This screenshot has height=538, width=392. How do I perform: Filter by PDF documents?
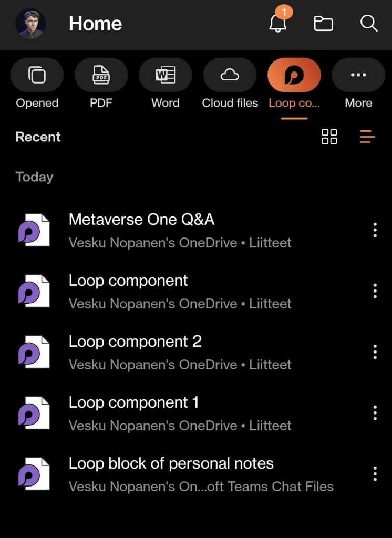coord(101,76)
